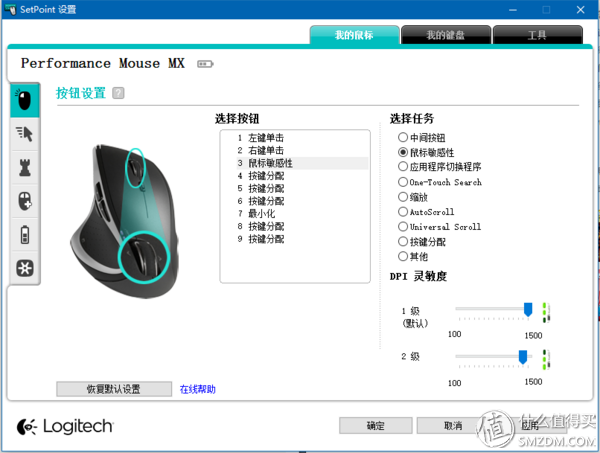Select the 其他 radio option
The width and height of the screenshot is (600, 453).
(403, 256)
